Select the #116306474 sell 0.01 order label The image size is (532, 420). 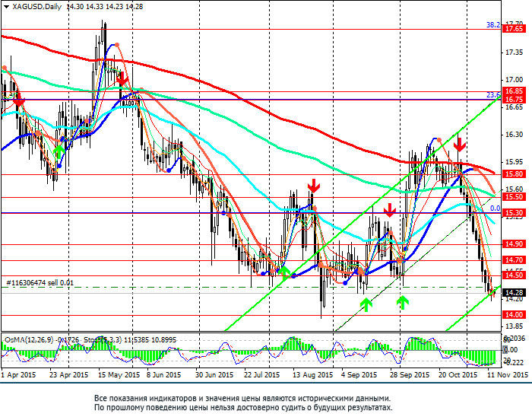coord(40,283)
